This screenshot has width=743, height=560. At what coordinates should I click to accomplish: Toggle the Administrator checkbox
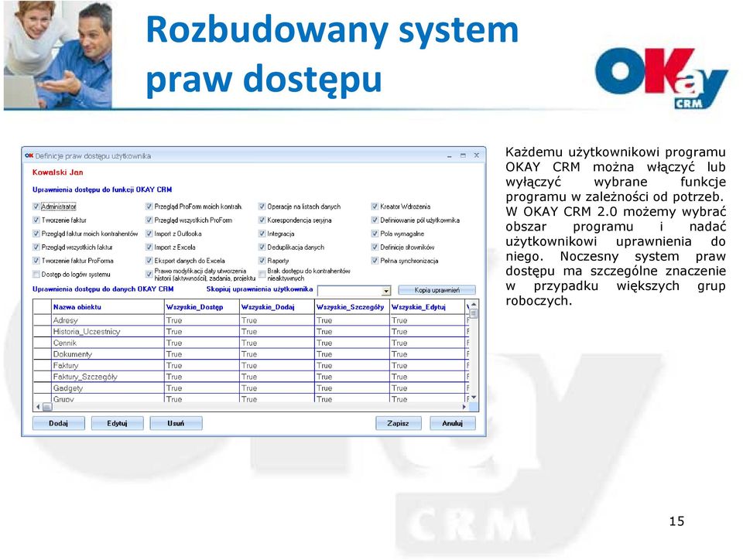coord(36,207)
